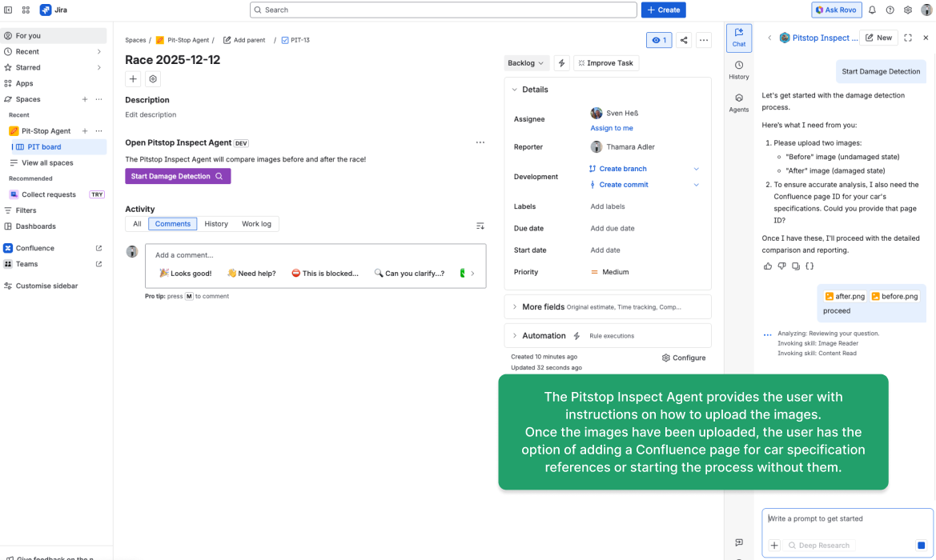The height and width of the screenshot is (560, 936).
Task: Open the Backlog status dropdown
Action: (526, 63)
